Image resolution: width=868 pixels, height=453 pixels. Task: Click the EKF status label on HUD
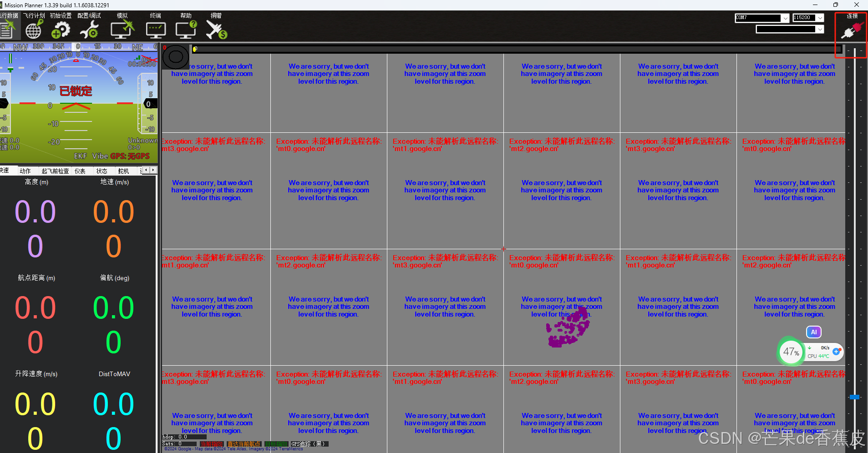tap(80, 156)
